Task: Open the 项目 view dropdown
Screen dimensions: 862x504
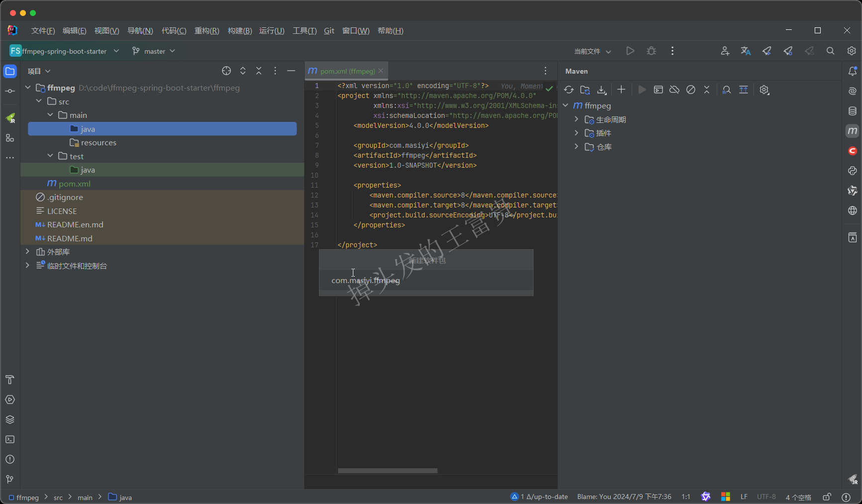Action: [39, 71]
